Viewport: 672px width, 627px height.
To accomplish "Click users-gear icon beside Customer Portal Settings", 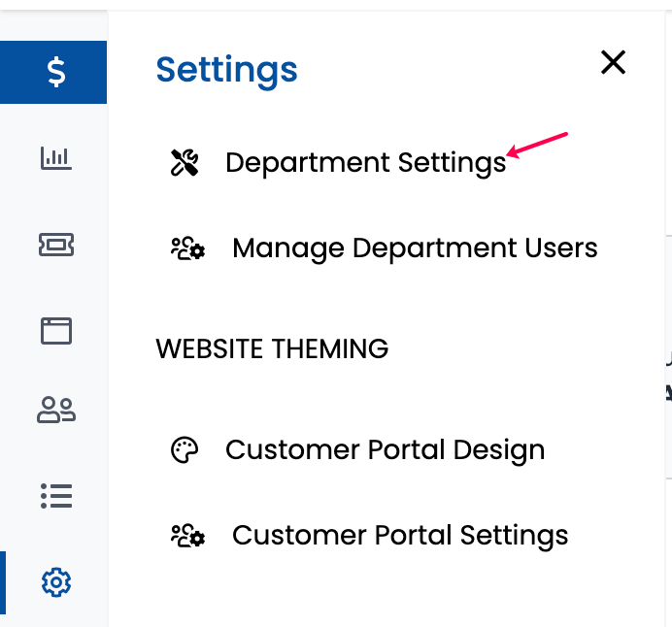I will (187, 536).
